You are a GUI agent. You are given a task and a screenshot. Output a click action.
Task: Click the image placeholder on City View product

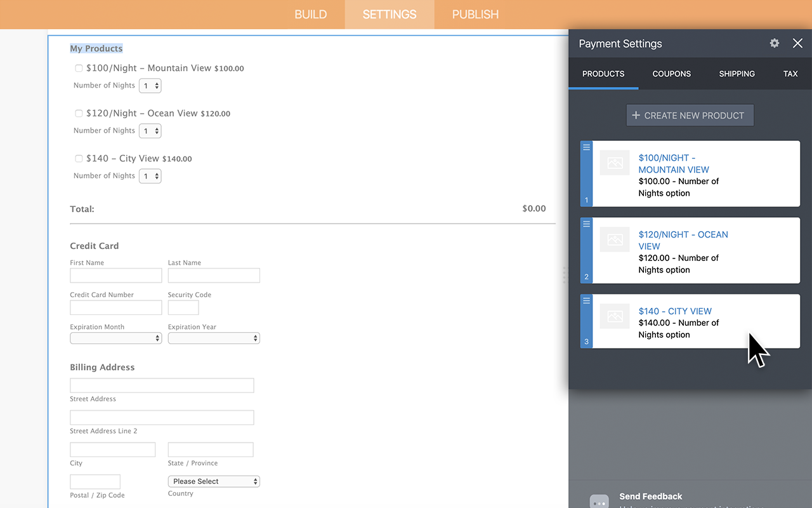click(614, 316)
